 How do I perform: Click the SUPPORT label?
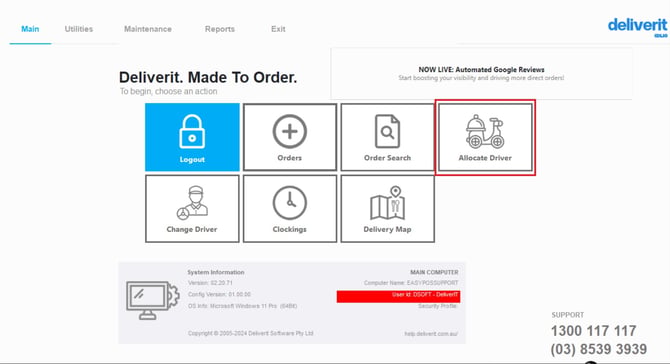[567, 315]
